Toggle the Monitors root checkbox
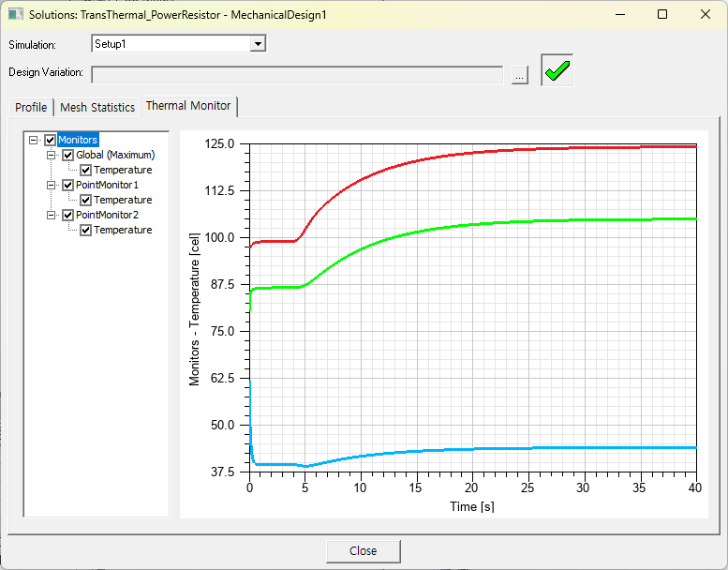 coord(51,140)
